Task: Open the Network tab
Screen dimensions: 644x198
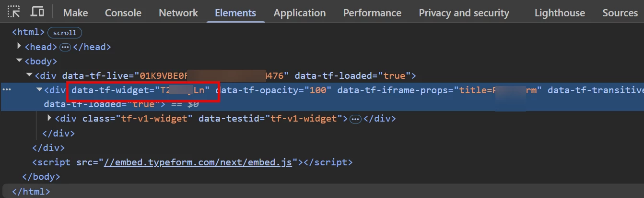Action: pyautogui.click(x=178, y=13)
